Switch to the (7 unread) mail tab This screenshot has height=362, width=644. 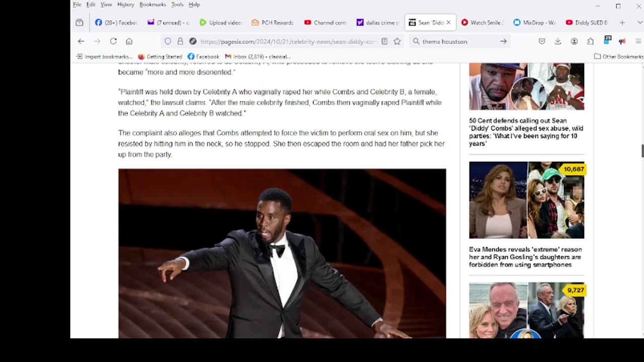(x=168, y=23)
